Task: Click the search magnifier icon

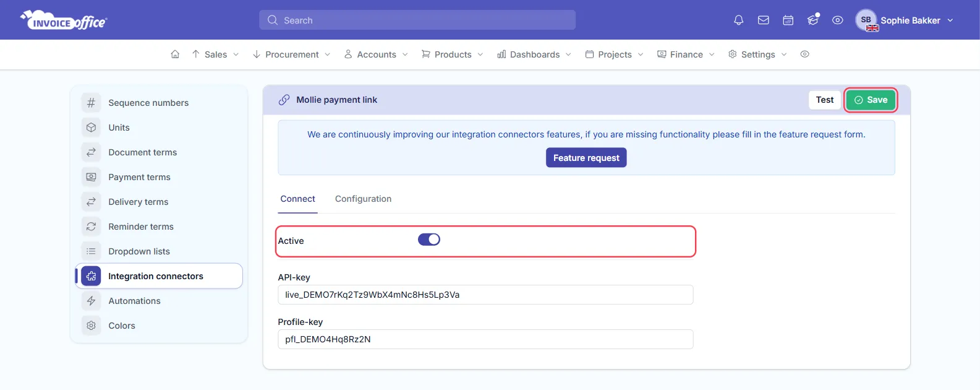Action: click(x=273, y=20)
